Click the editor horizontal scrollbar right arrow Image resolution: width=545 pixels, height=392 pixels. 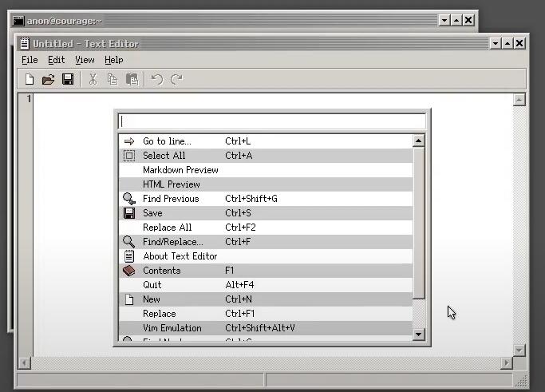pos(507,363)
